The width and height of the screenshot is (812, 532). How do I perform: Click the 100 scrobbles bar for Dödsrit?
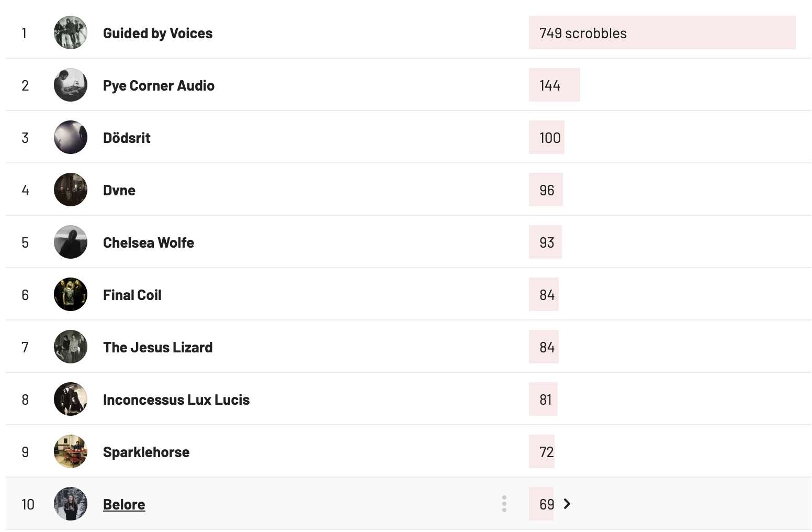(547, 137)
